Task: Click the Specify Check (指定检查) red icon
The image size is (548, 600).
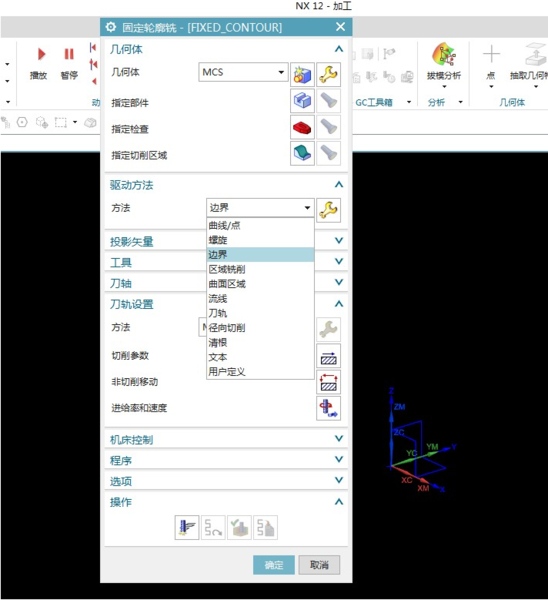Action: 302,127
